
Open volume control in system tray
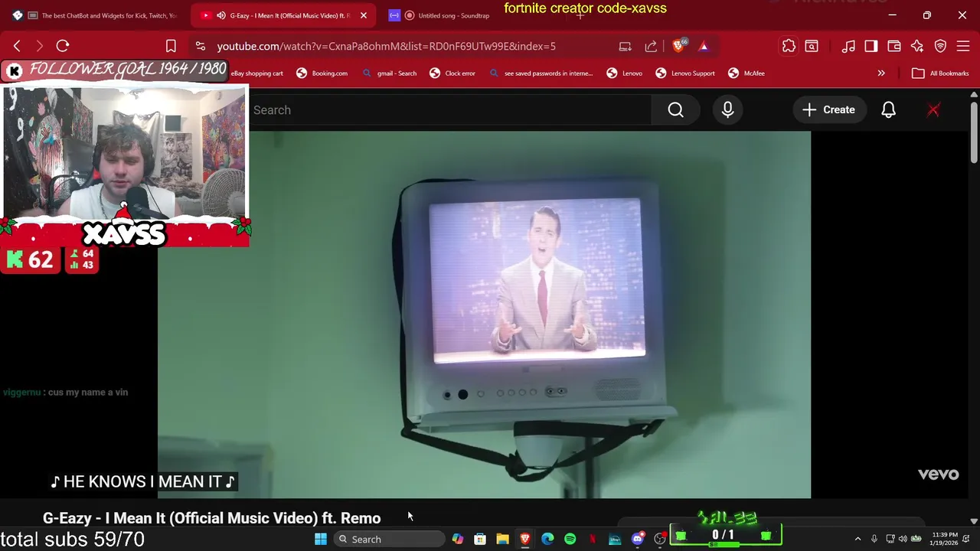(903, 540)
